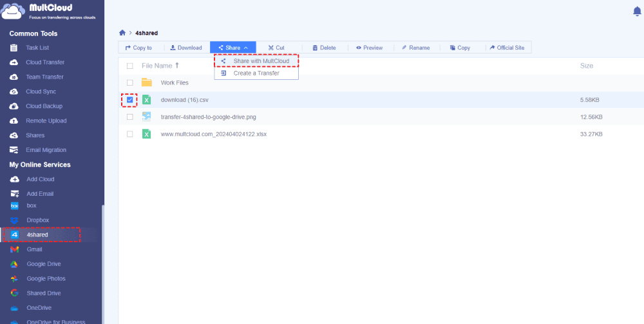Select www.multcloud.com_202404024122.xlsx file name

(214, 134)
